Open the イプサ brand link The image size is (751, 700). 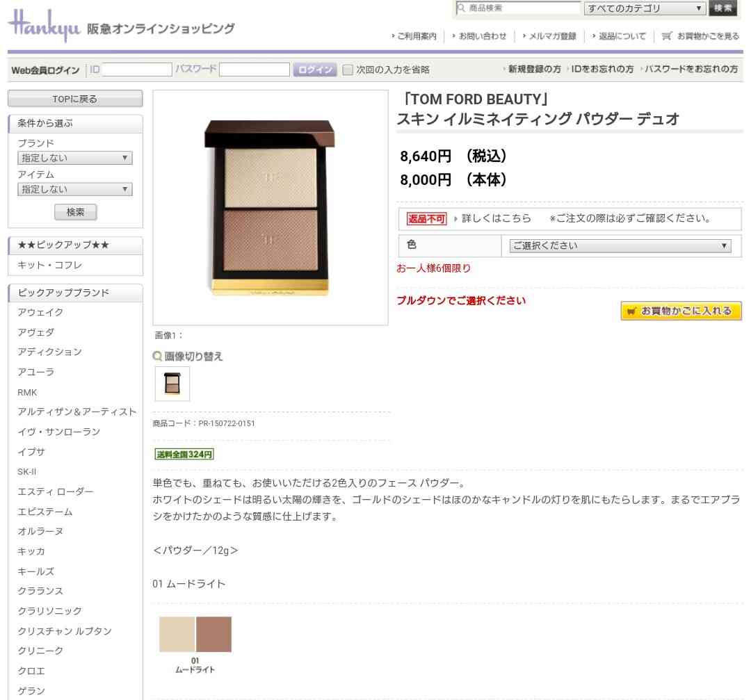tap(31, 452)
